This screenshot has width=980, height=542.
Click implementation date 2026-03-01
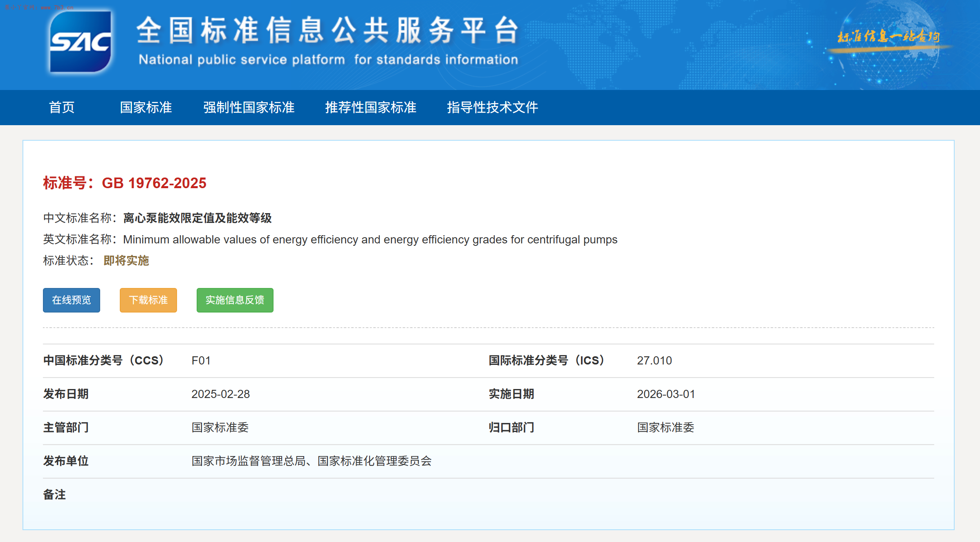pyautogui.click(x=666, y=394)
